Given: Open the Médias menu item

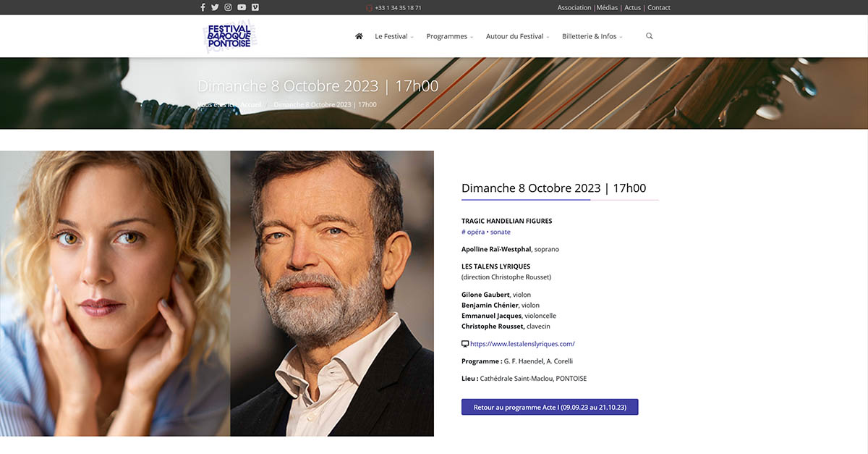Looking at the screenshot, I should pyautogui.click(x=606, y=7).
